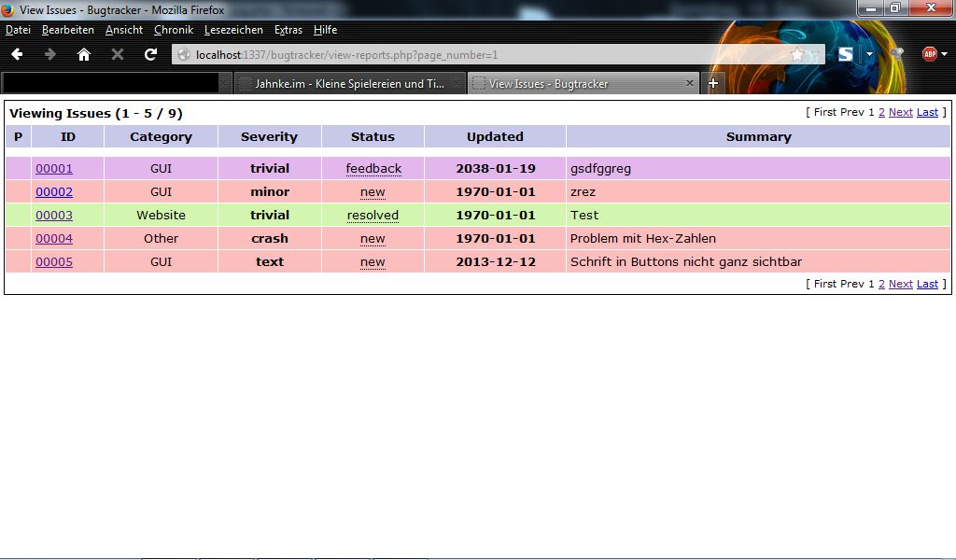Go to Next page of issues
Screen dimensions: 956x560
[x=900, y=112]
